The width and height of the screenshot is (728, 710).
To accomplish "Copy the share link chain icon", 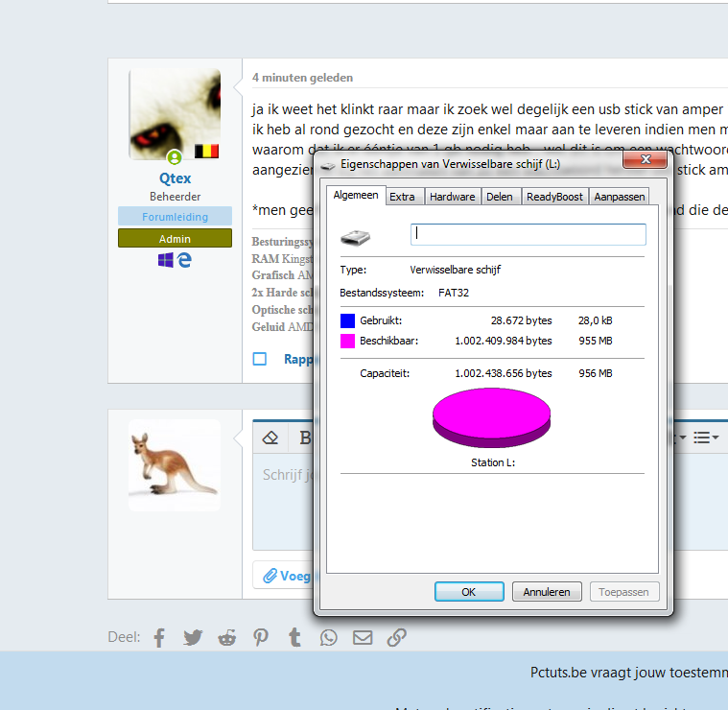I will [396, 637].
